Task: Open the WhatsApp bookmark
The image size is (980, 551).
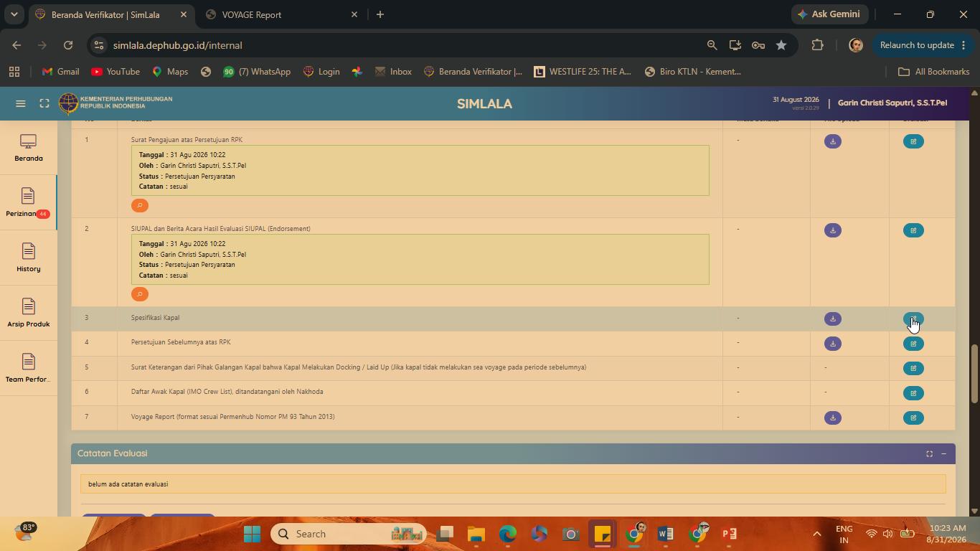Action: click(x=256, y=72)
